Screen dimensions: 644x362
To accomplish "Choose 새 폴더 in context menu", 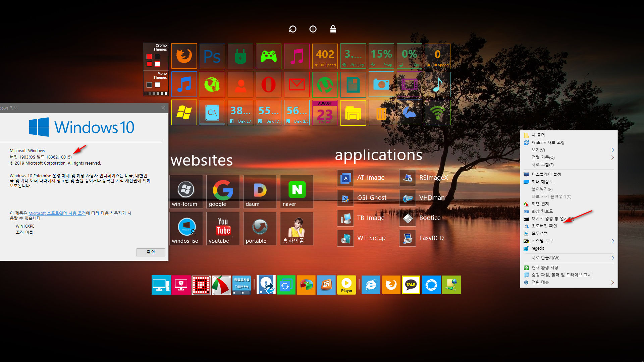I will pyautogui.click(x=569, y=135).
